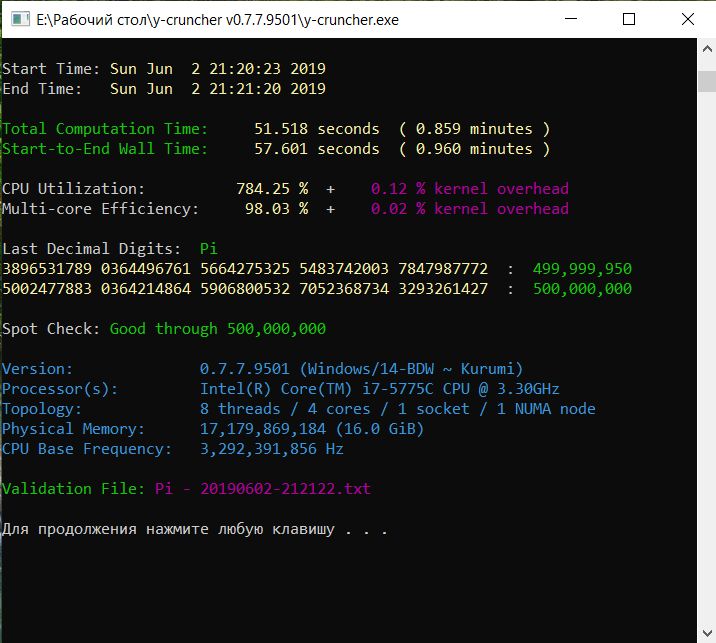Click the CPU Utilization value 784.25 %
Viewport: 716px width, 643px height.
(271, 189)
